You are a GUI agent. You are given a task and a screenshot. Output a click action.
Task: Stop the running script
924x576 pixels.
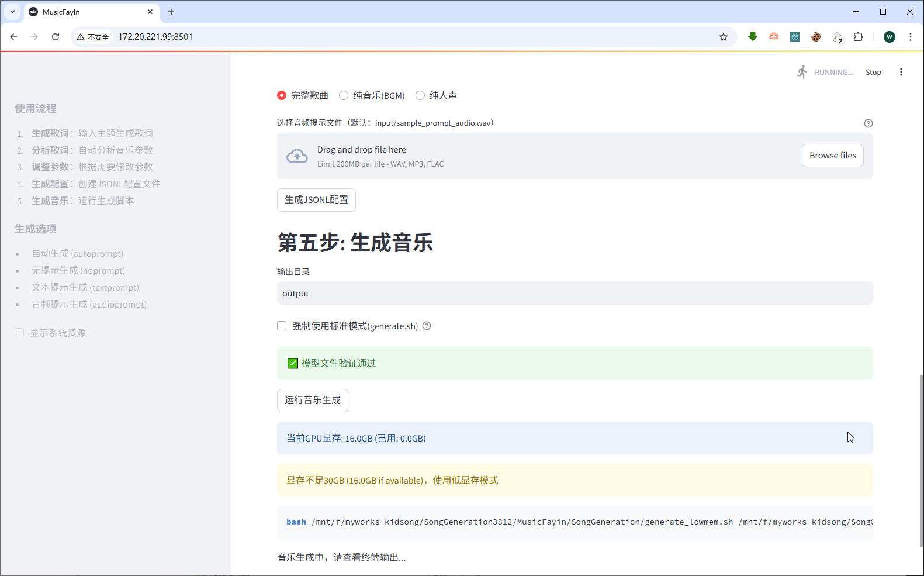(873, 72)
